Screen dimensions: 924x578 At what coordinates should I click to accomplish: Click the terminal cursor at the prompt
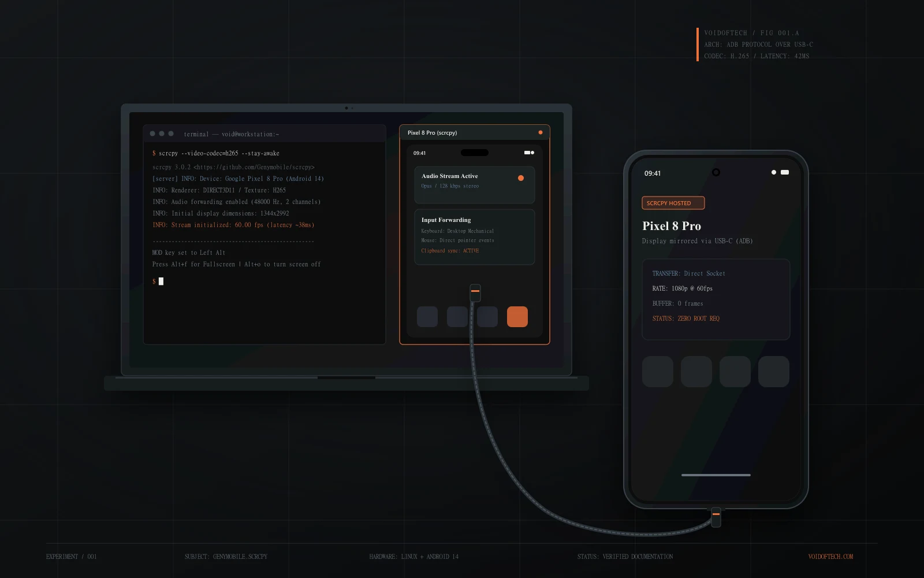coord(161,281)
